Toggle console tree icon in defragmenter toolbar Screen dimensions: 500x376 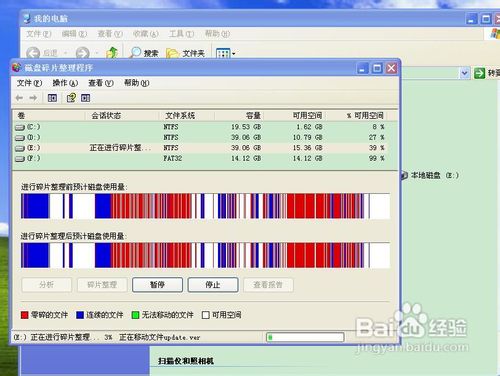coord(52,98)
